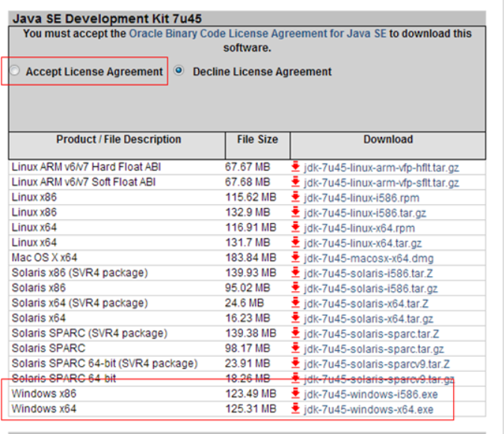Click the 139.93 MB file size
Image resolution: width=504 pixels, height=434 pixels.
point(251,273)
